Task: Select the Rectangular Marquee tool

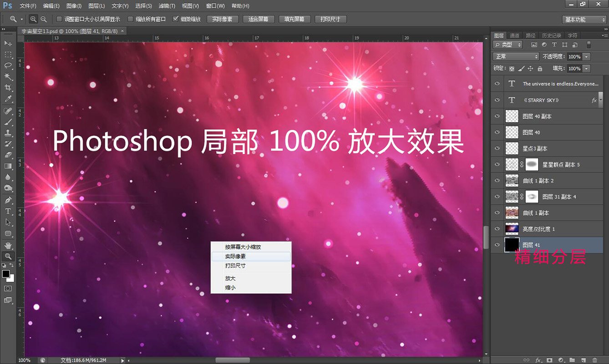Action: coord(8,54)
